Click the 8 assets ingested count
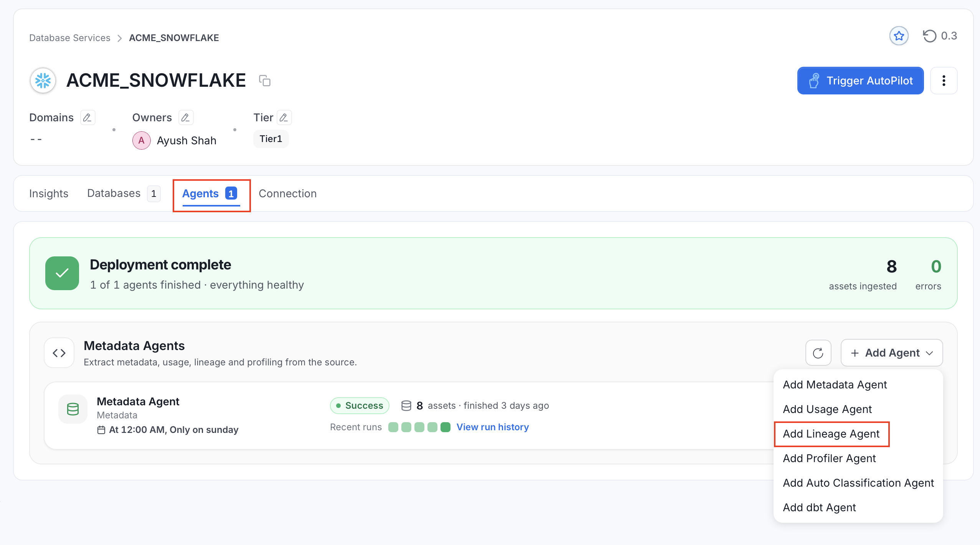980x545 pixels. 892,266
